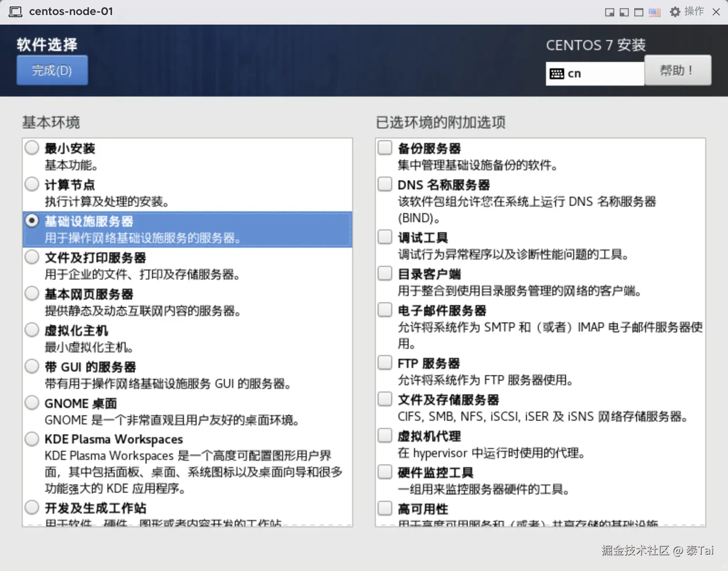
Task: Click the leftmost display scaling icon
Action: coord(609,12)
